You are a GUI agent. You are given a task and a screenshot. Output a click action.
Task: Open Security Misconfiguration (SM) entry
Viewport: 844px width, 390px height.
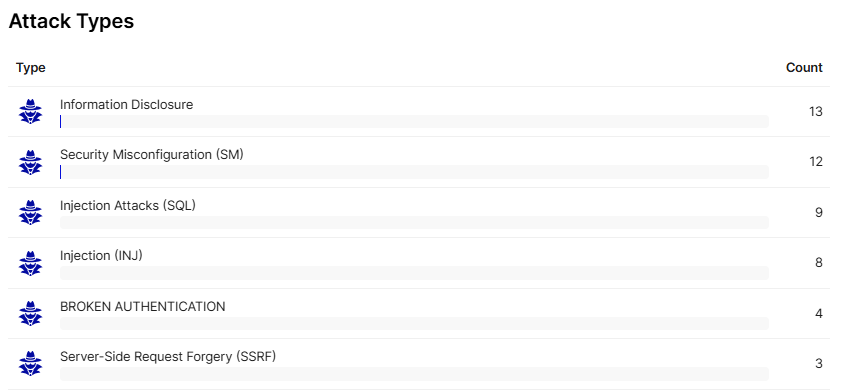(x=152, y=155)
